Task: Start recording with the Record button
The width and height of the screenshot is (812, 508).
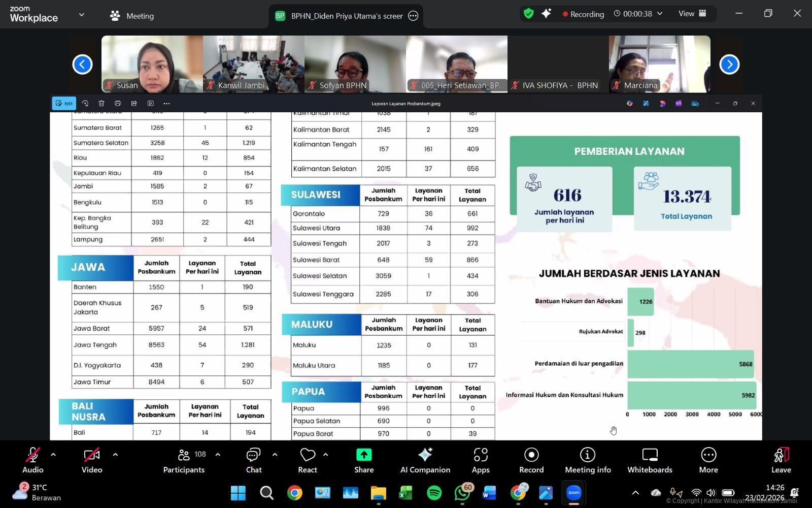Action: pos(531,460)
